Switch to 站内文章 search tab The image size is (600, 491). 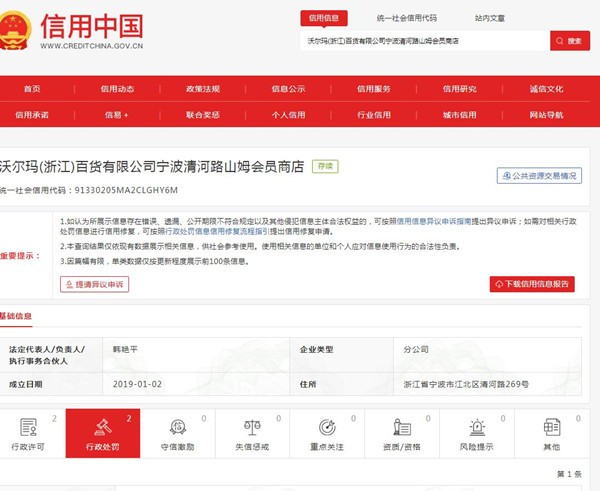click(x=490, y=18)
